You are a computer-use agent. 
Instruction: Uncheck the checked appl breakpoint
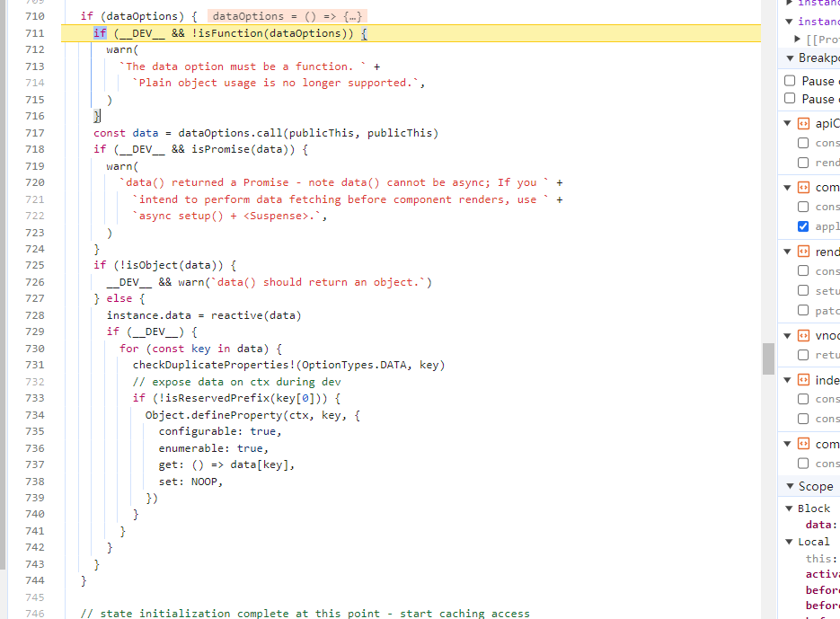tap(803, 226)
